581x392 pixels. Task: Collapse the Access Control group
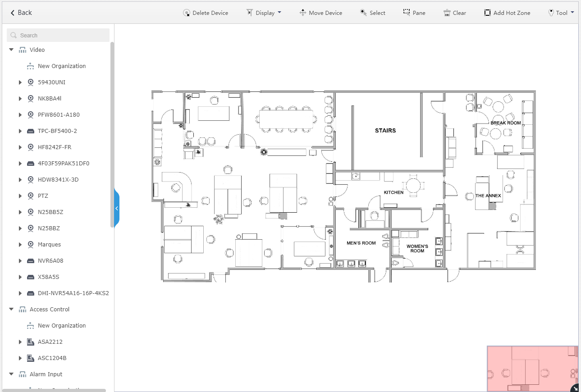(12, 310)
